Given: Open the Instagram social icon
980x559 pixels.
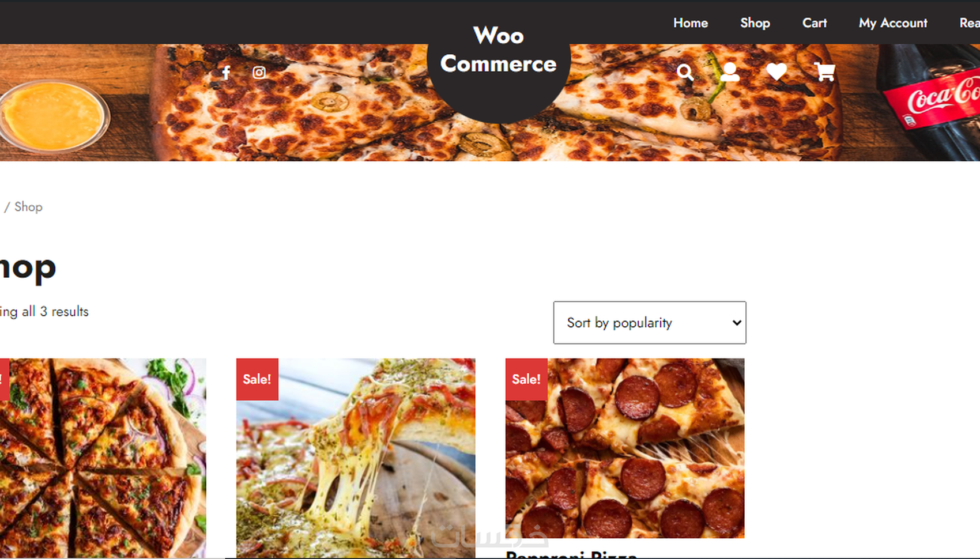Looking at the screenshot, I should point(259,72).
